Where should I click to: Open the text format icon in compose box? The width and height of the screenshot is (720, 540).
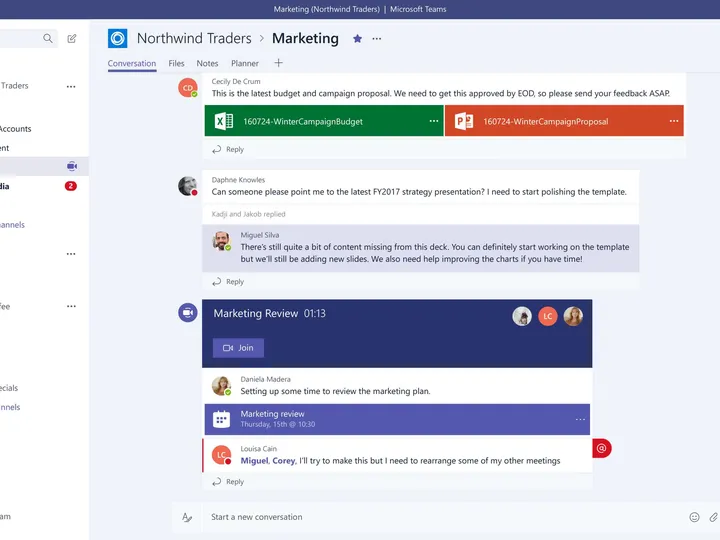(x=187, y=518)
